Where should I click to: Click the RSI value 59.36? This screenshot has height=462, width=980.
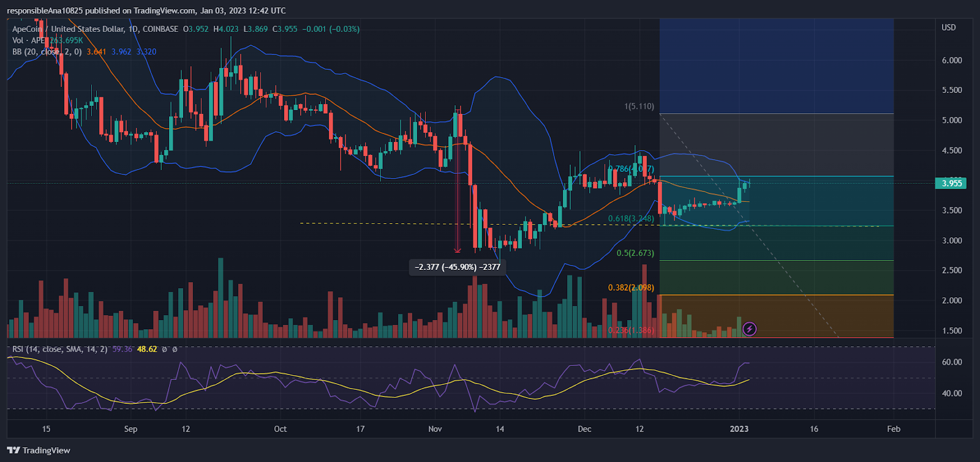[x=122, y=349]
